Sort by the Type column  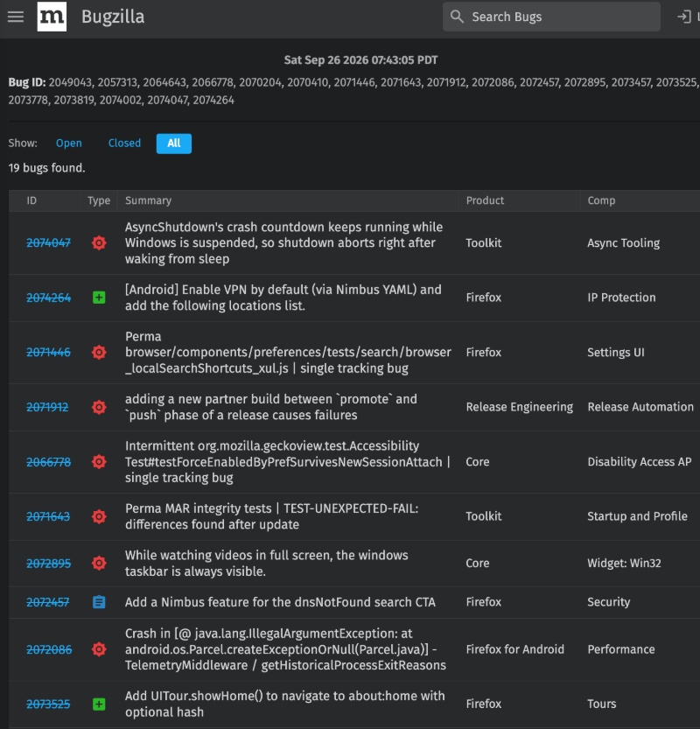(99, 200)
